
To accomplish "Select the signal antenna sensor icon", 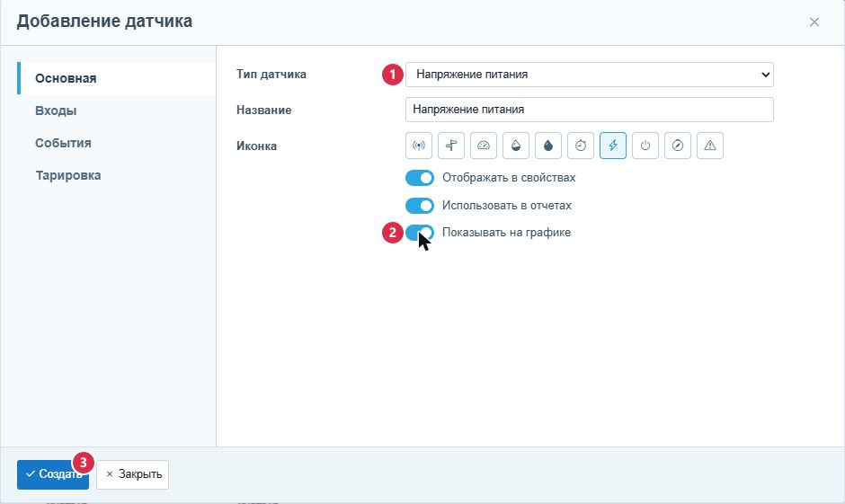I will point(419,146).
